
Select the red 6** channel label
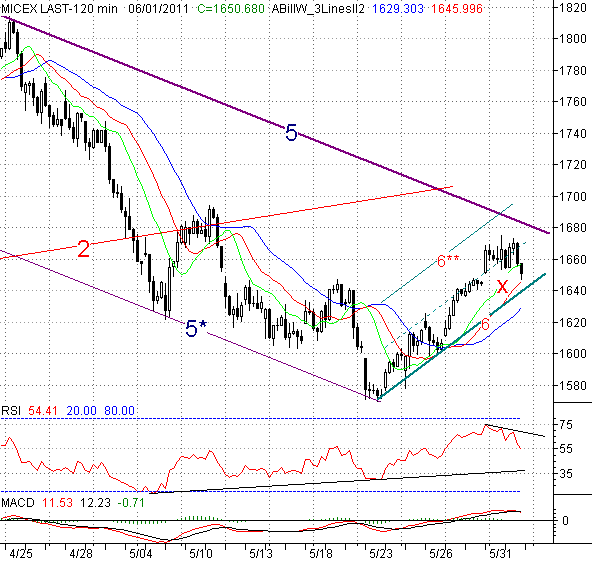448,261
